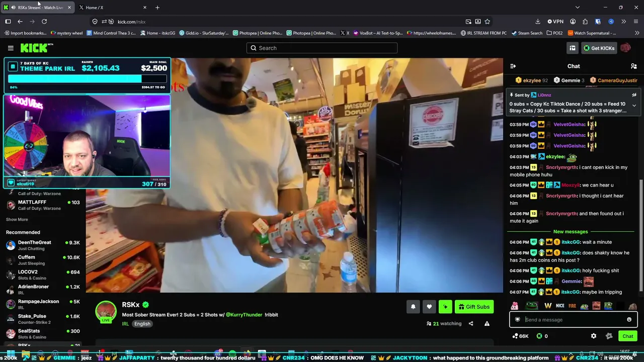The height and width of the screenshot is (362, 644).
Task: Open the browser downloads icon
Action: [x=537, y=22]
